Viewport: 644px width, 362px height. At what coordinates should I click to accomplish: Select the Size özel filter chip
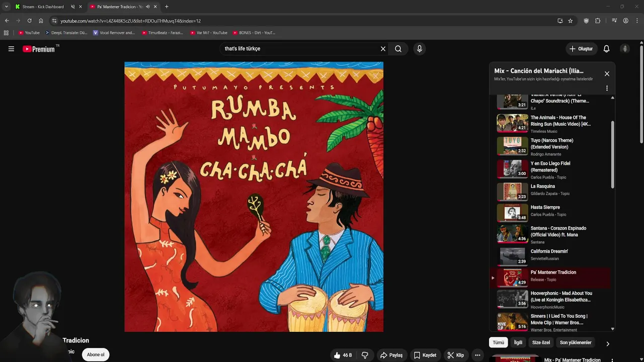click(x=541, y=342)
